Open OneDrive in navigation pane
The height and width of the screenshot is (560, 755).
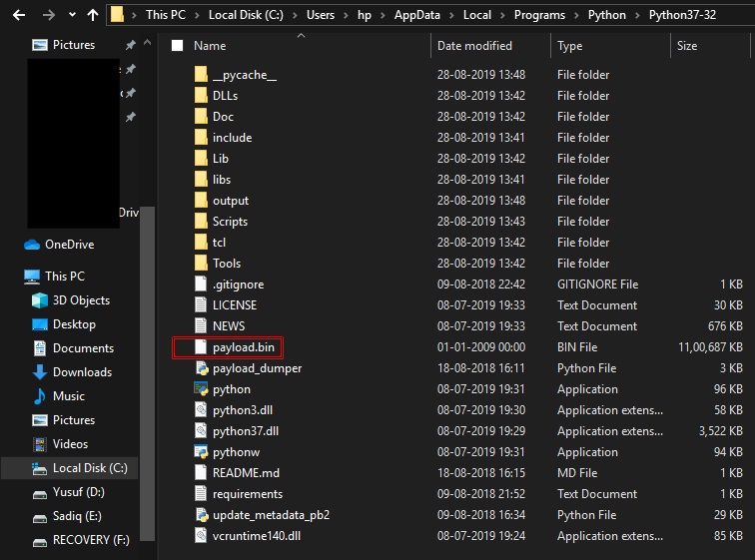click(x=59, y=245)
